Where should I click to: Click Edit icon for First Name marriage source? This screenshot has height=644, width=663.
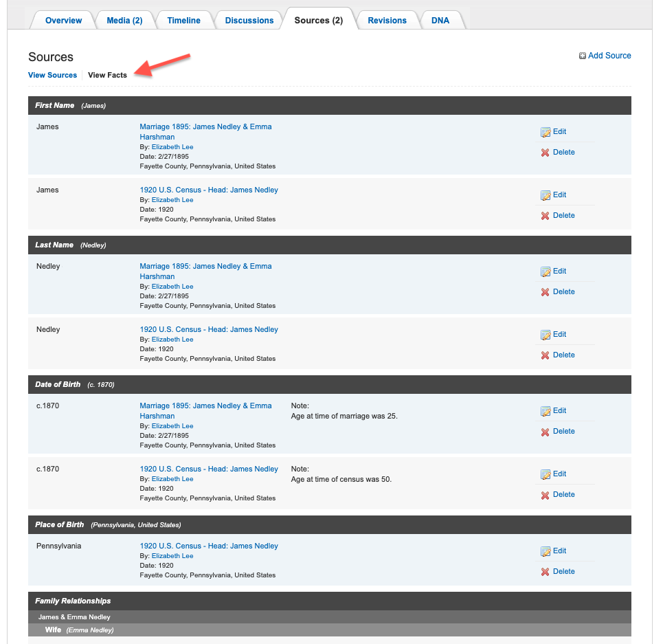[546, 132]
